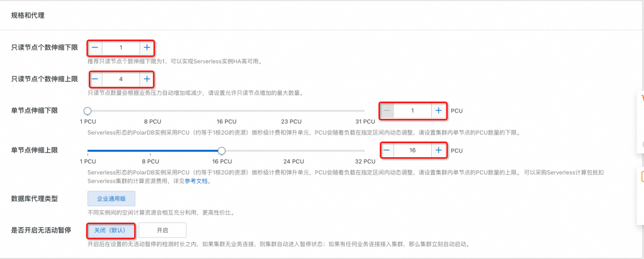Click the 单节点伸缩下限 label
Viewport: 644px width, 259px height.
pyautogui.click(x=34, y=111)
